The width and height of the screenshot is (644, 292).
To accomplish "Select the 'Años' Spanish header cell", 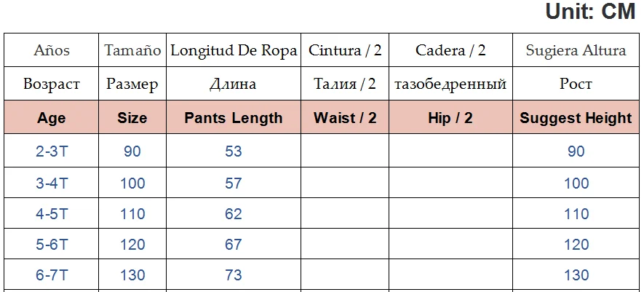I will coord(52,50).
